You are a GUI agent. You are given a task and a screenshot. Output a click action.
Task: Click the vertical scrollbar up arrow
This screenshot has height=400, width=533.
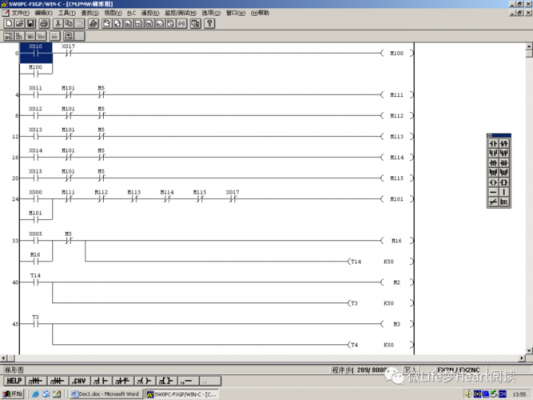coord(529,46)
